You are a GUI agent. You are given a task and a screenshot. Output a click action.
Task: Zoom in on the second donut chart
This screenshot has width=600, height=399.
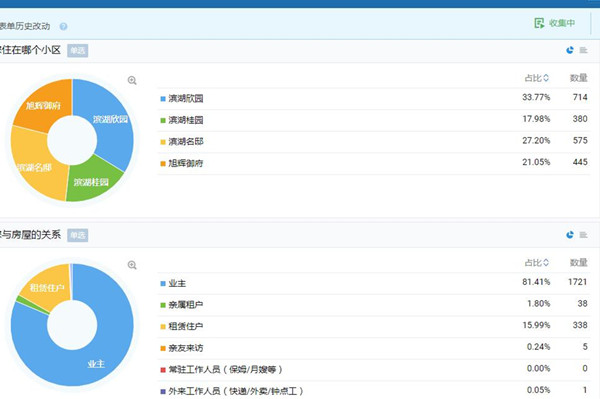coord(132,265)
